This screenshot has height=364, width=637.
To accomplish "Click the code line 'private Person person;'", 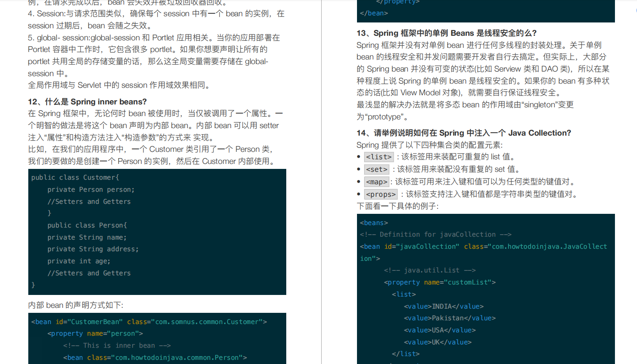I will (x=91, y=189).
